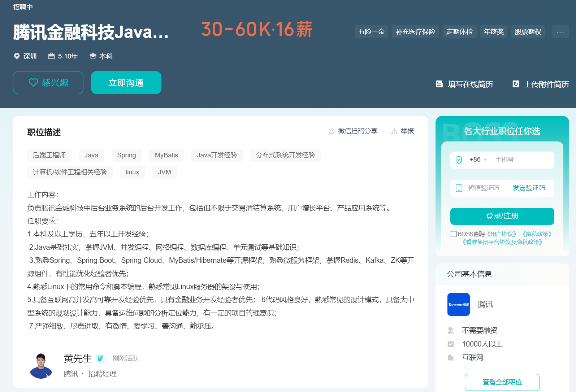
Task: Open the +86 country code dropdown
Action: tap(478, 160)
